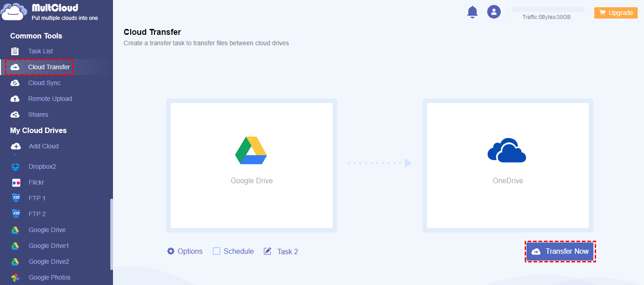The width and height of the screenshot is (644, 285).
Task: Click the My Cloud Drives heading
Action: (38, 130)
